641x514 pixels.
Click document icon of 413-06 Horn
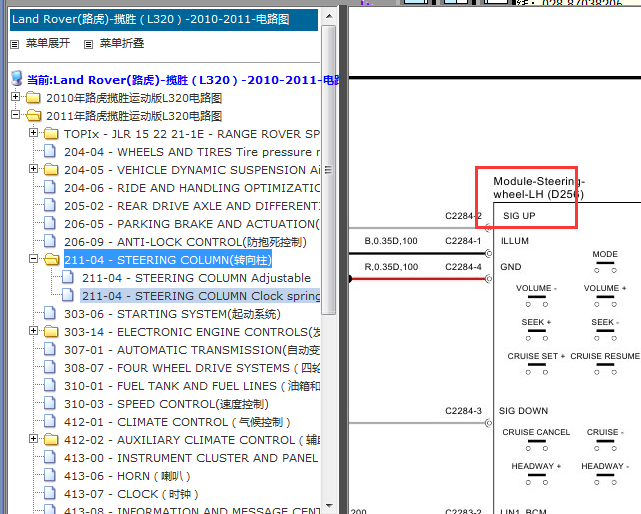coord(50,475)
